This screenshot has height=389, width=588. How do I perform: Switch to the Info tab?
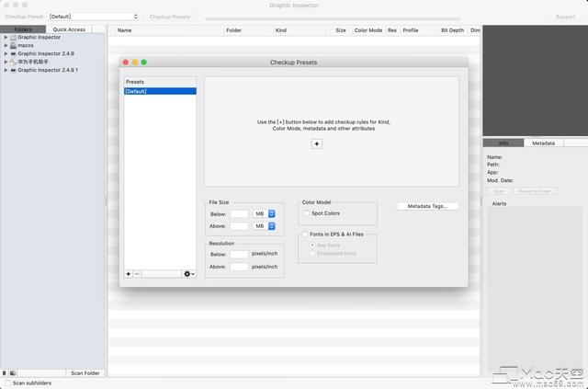(x=503, y=143)
